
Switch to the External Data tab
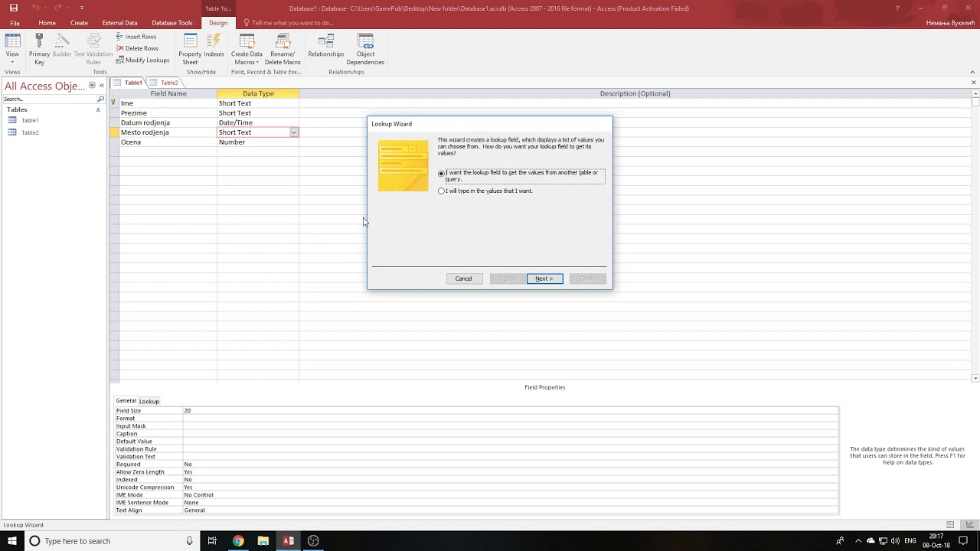click(119, 23)
